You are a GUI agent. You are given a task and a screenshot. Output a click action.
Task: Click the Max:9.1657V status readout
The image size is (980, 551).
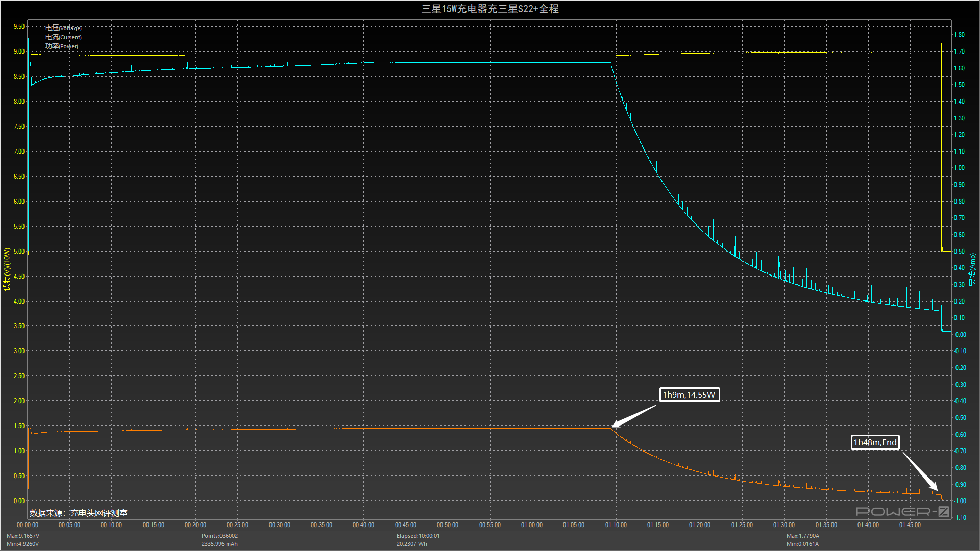(23, 536)
